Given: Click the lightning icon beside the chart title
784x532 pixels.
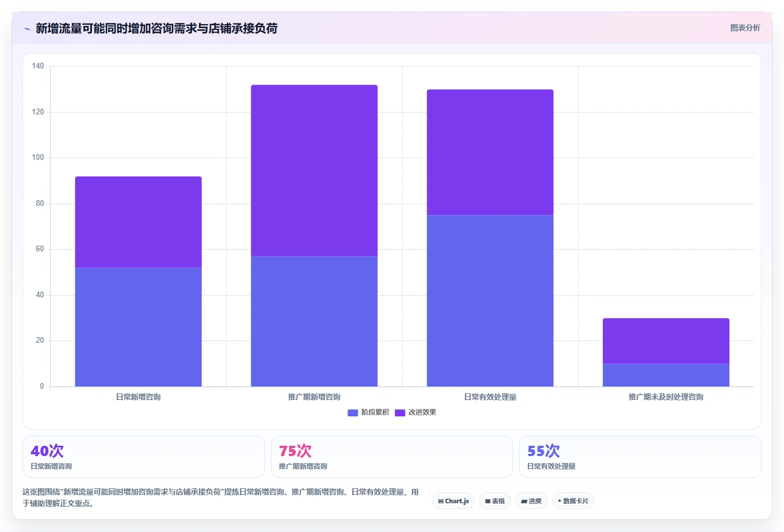Looking at the screenshot, I should click(x=27, y=29).
